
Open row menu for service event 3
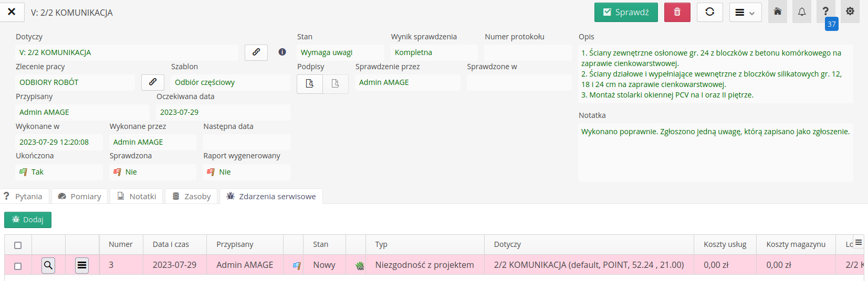click(82, 265)
